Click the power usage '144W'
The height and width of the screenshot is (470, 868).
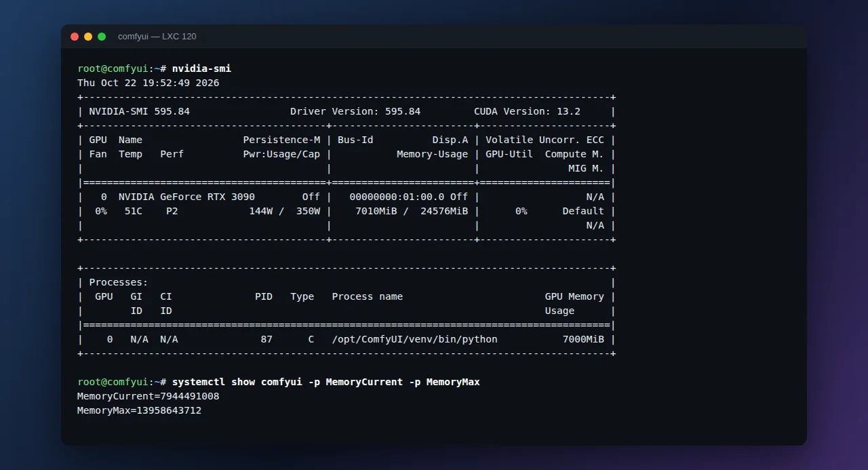tap(261, 211)
